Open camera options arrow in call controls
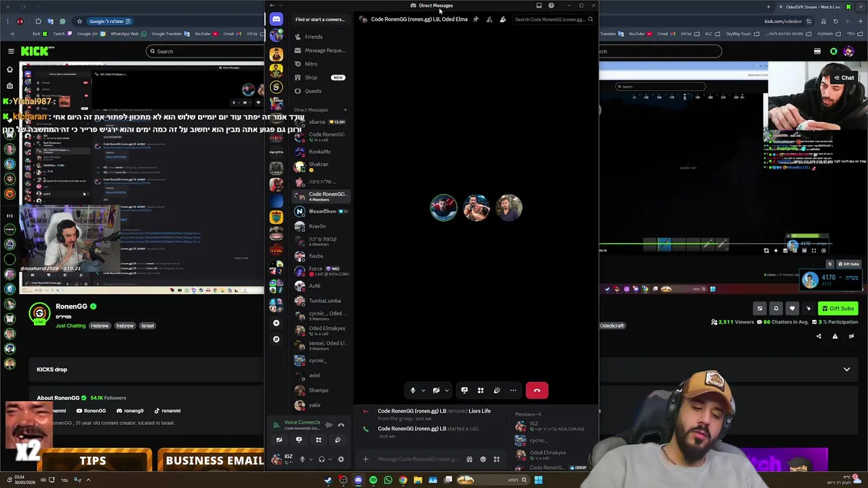 click(446, 390)
